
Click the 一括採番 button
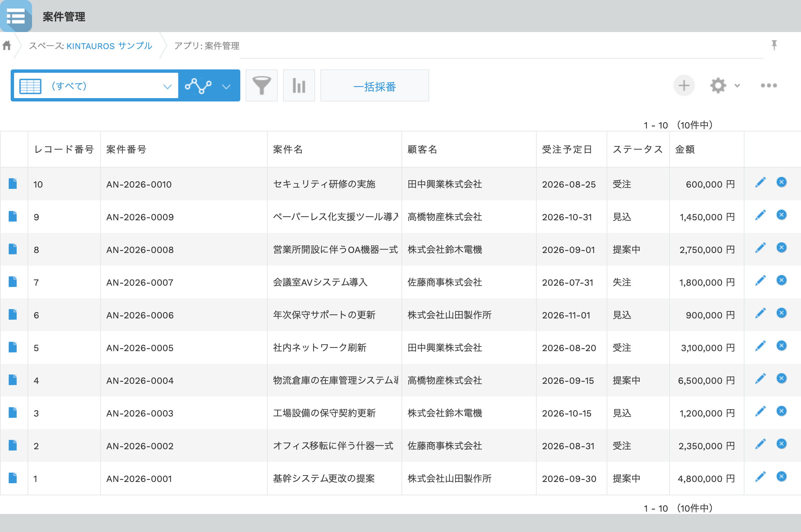tap(374, 86)
